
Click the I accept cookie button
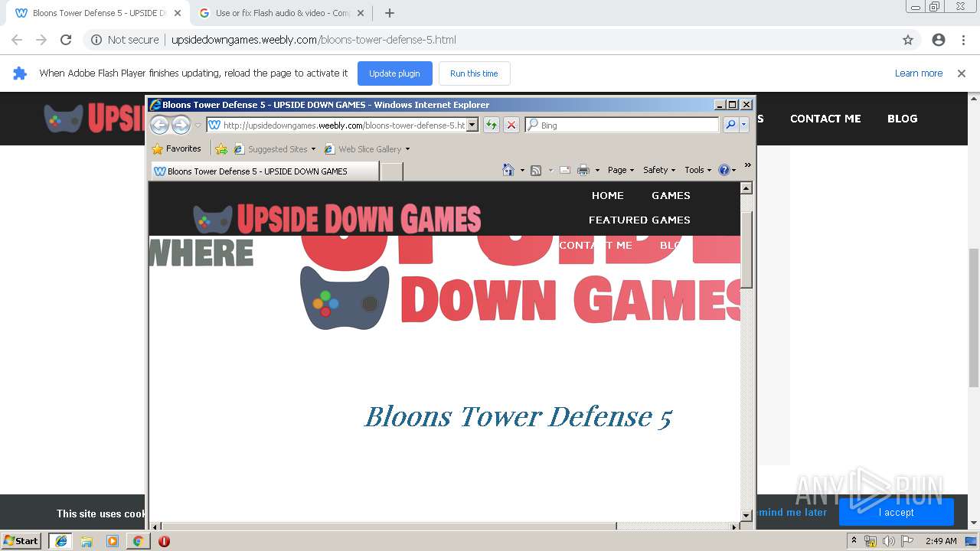896,513
